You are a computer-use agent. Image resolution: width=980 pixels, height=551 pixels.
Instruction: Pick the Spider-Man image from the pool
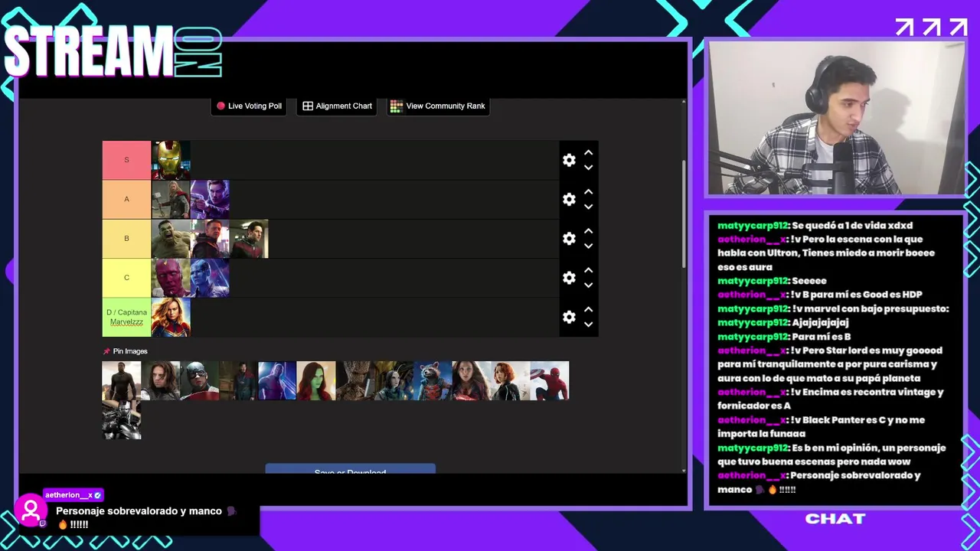click(x=550, y=380)
